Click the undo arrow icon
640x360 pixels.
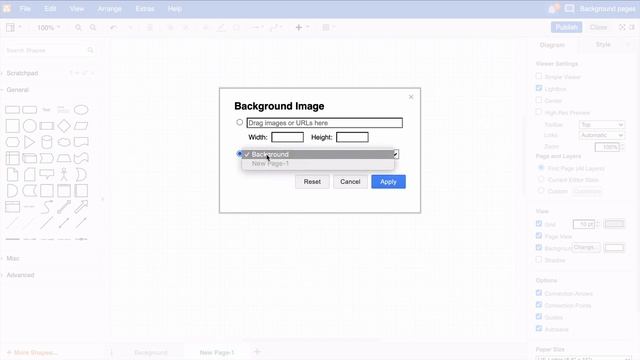[x=113, y=27]
